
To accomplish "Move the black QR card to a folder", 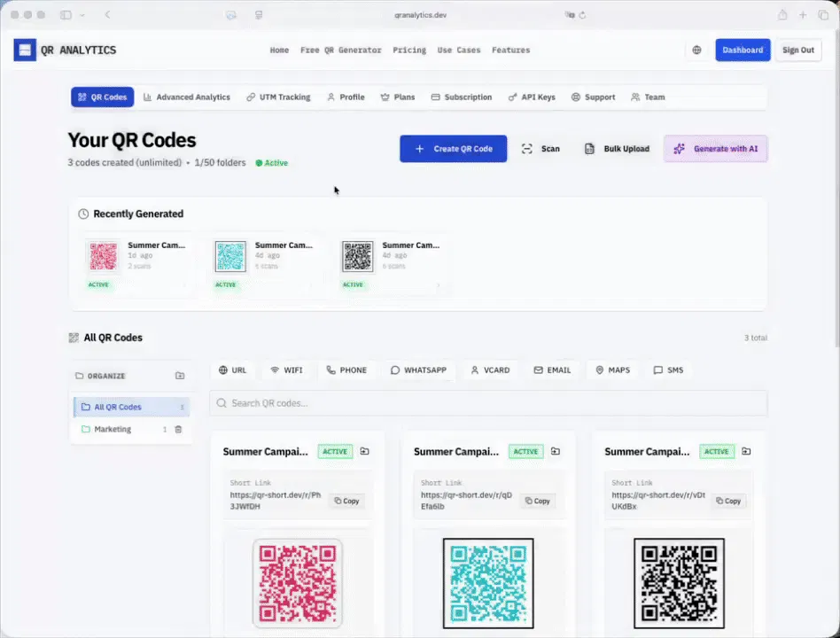I will click(x=746, y=451).
